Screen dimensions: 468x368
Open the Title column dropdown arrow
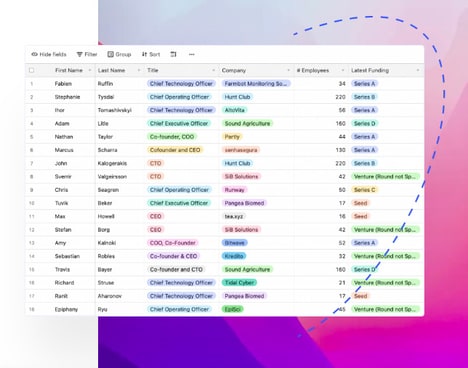point(214,70)
